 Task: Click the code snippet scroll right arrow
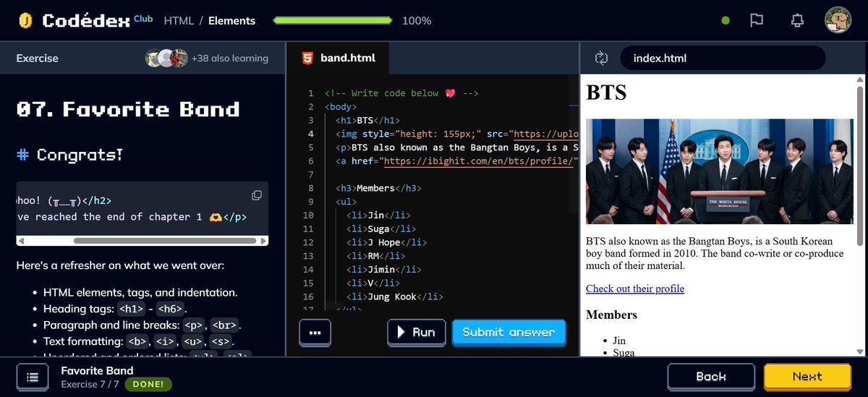point(263,240)
